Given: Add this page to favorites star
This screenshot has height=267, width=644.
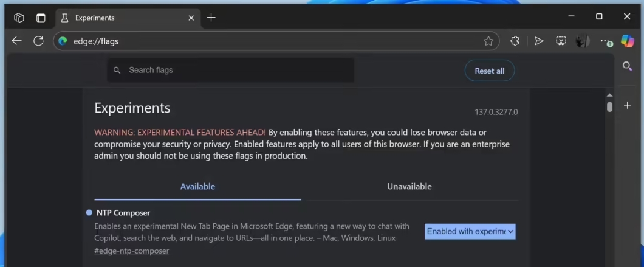Looking at the screenshot, I should pyautogui.click(x=488, y=41).
